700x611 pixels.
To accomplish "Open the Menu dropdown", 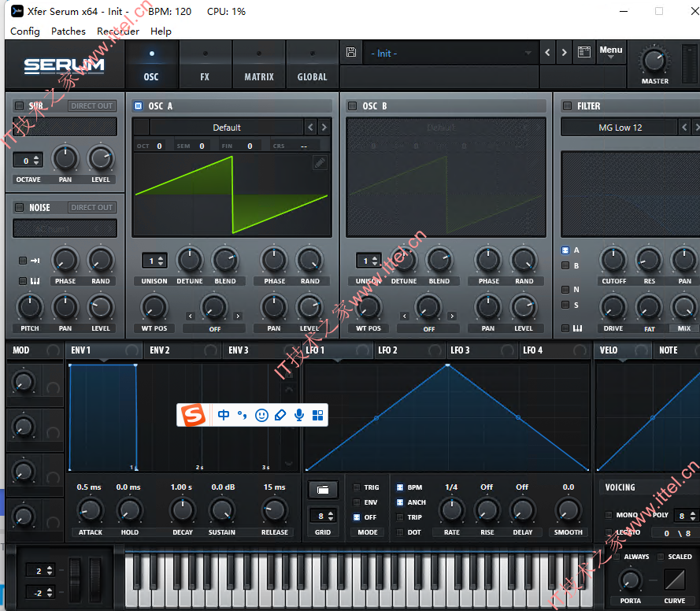I will tap(611, 52).
